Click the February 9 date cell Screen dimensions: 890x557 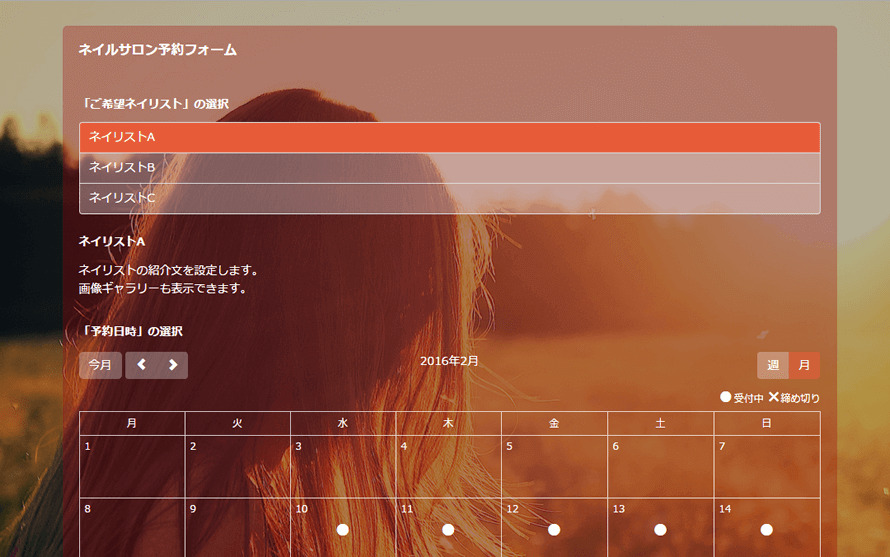(237, 527)
